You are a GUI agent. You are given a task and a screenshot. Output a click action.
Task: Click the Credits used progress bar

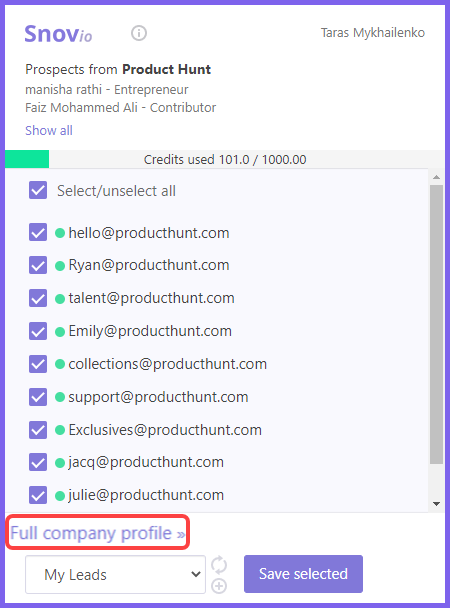[224, 159]
